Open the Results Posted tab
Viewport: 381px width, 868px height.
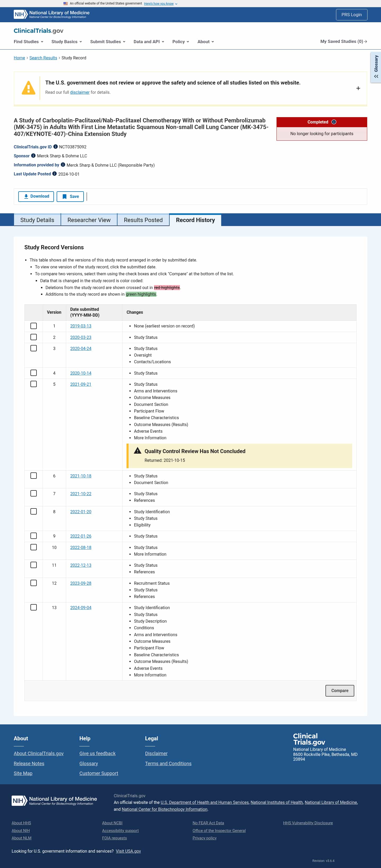(143, 220)
